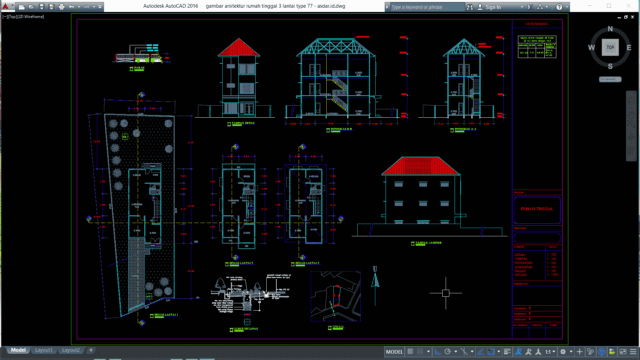
Task: Click the Graphics Performance icon in status bar
Action: point(602,351)
